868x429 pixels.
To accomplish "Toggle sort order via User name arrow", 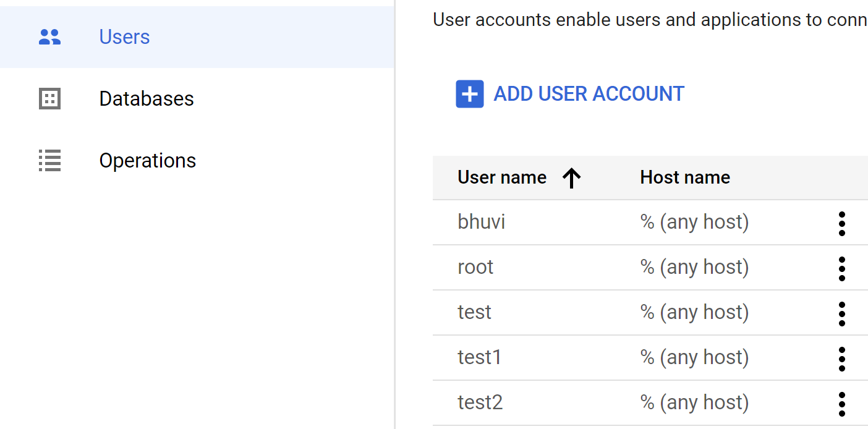I will click(x=572, y=178).
